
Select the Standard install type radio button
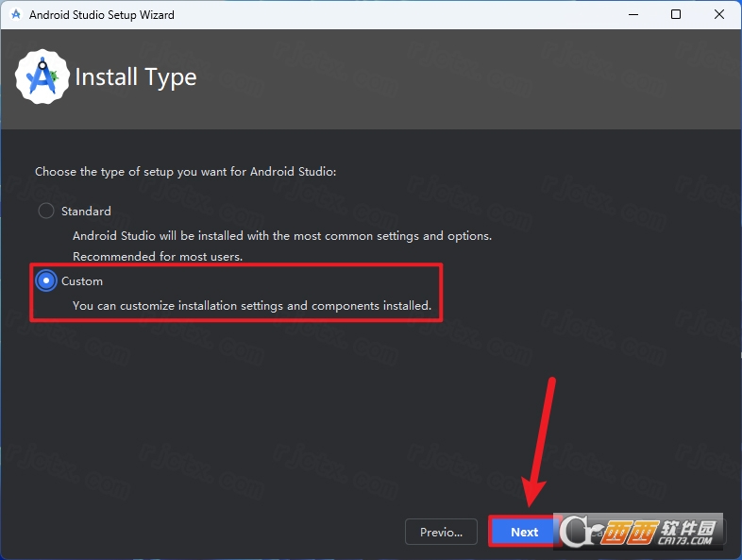pos(46,211)
